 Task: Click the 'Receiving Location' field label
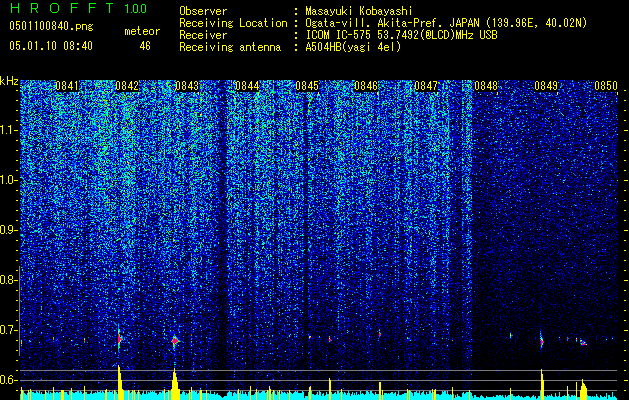(x=233, y=23)
